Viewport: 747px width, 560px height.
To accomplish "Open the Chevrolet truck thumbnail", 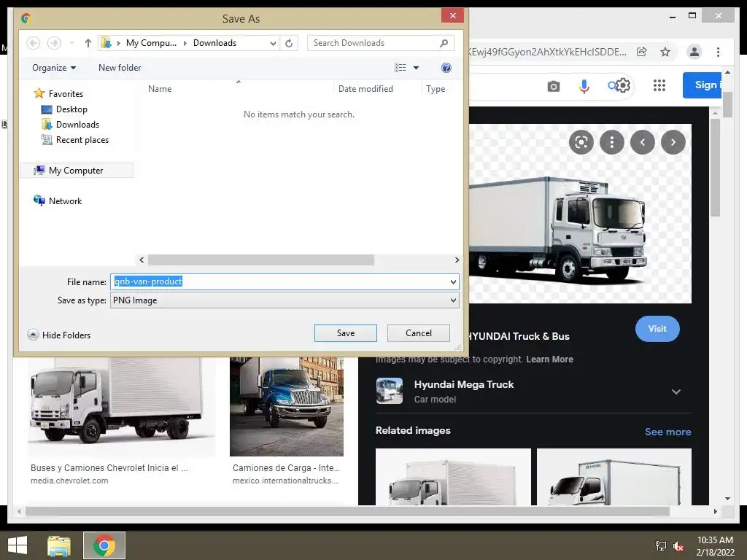I will pos(121,406).
